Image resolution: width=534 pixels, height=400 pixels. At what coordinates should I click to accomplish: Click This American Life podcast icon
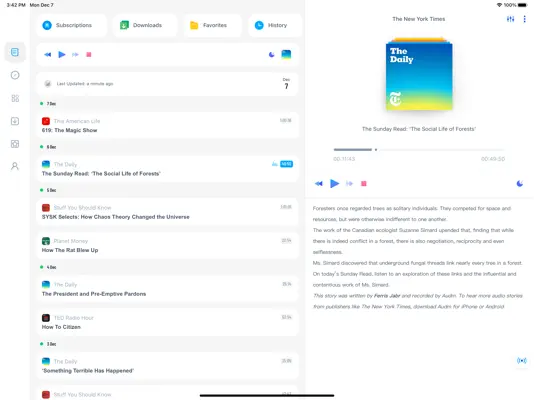pyautogui.click(x=46, y=121)
